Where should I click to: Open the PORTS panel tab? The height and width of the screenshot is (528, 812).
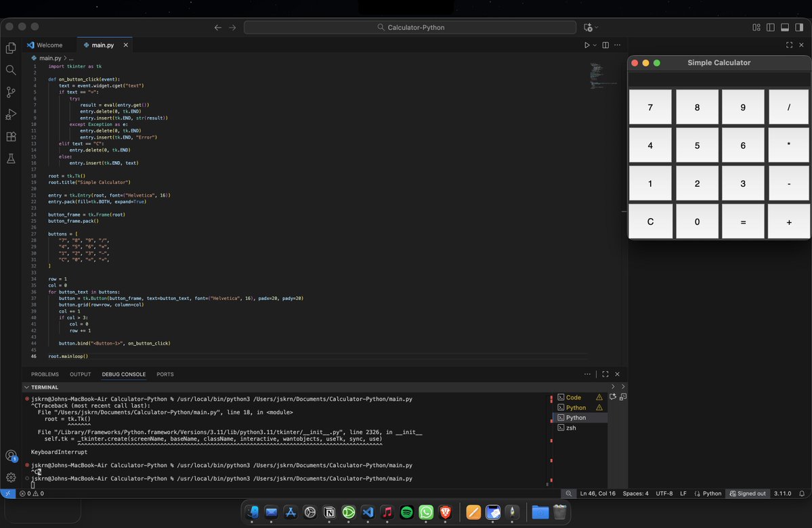(165, 374)
